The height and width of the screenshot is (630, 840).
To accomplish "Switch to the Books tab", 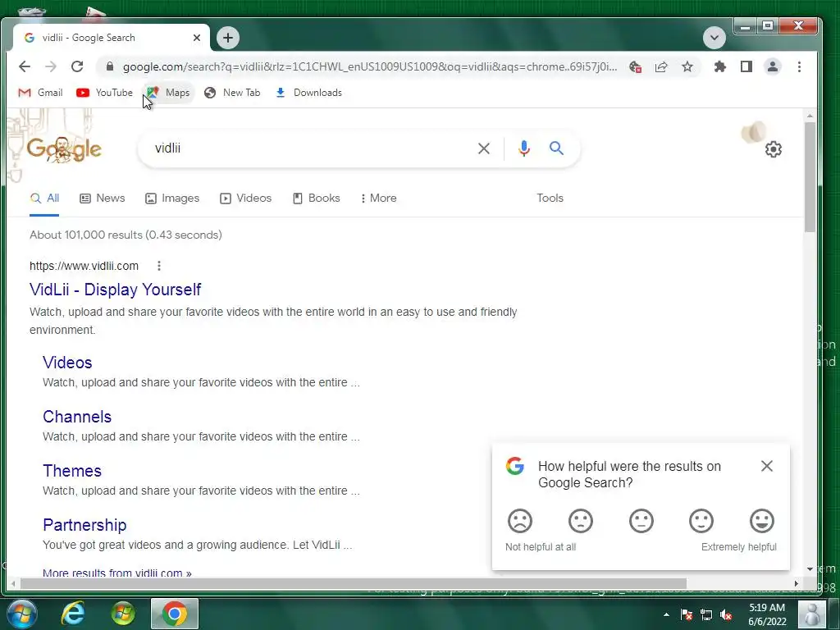I will point(317,199).
